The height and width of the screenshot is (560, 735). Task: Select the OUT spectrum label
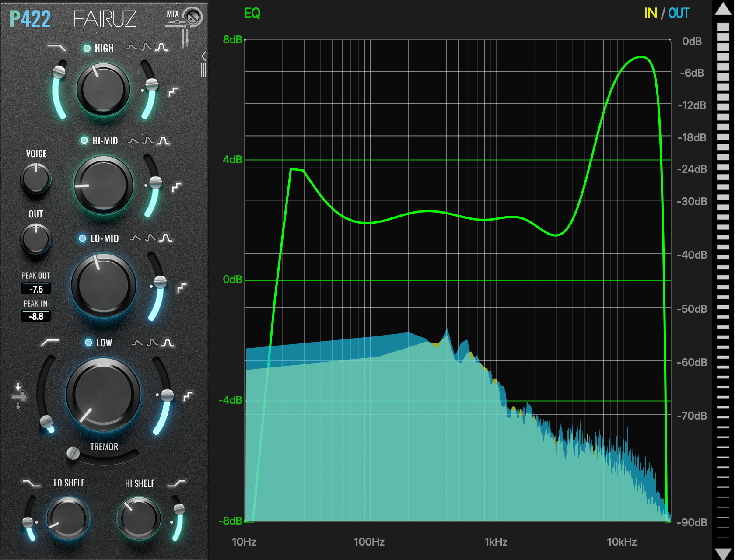coord(679,14)
